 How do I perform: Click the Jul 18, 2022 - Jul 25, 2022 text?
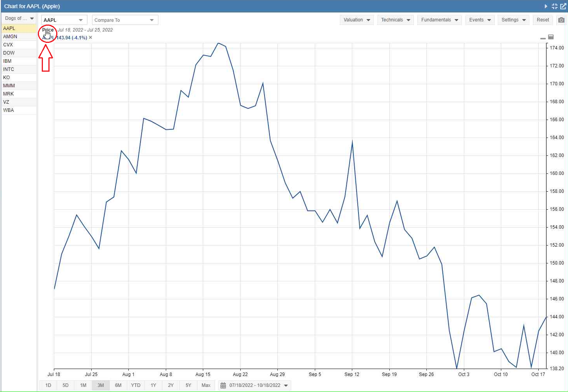click(x=85, y=30)
